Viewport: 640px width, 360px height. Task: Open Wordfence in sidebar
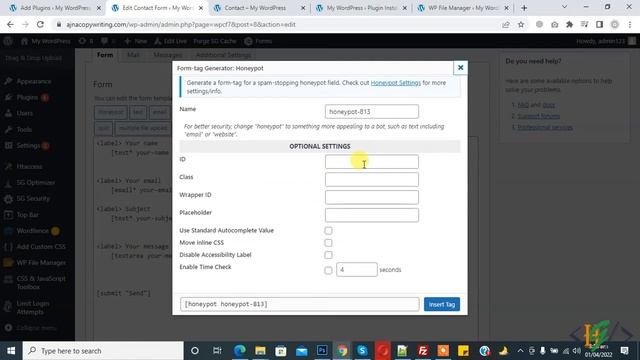click(32, 231)
